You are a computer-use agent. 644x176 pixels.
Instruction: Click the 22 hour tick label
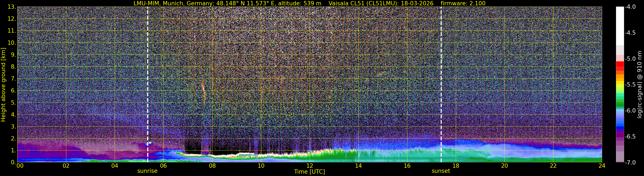(x=553, y=166)
